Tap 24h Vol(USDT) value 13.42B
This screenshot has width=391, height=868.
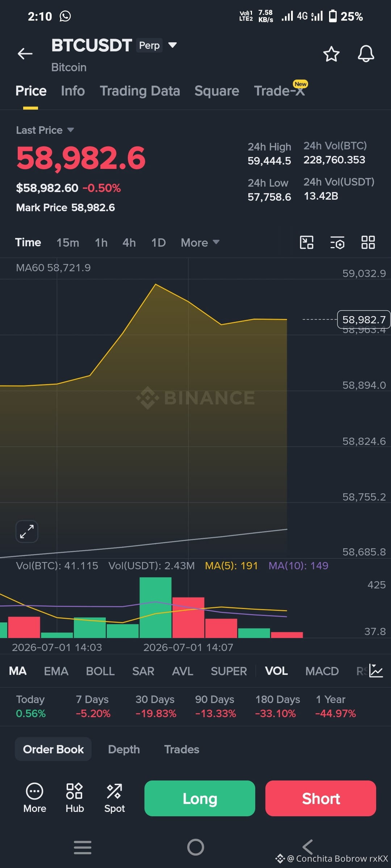coord(321,196)
